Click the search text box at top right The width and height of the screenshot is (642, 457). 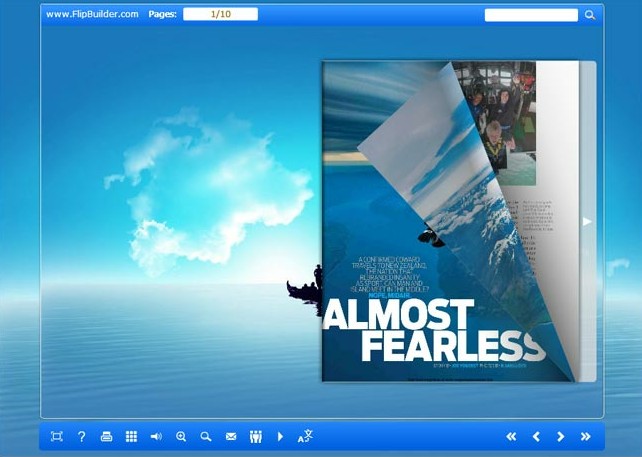(x=531, y=15)
